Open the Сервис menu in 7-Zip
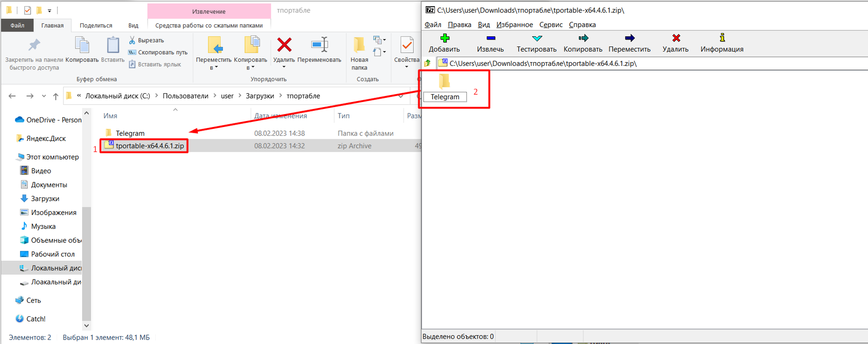The width and height of the screenshot is (868, 344). (551, 25)
